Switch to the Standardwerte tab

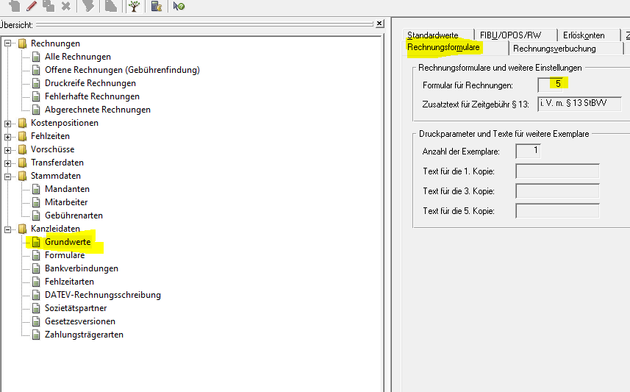point(432,35)
